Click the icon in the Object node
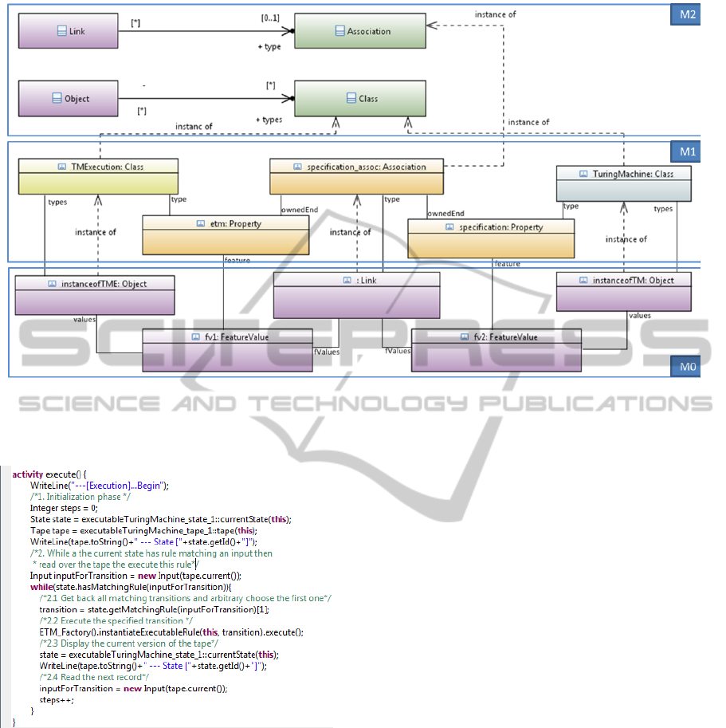Screen dimensions: 726x728 [x=57, y=99]
